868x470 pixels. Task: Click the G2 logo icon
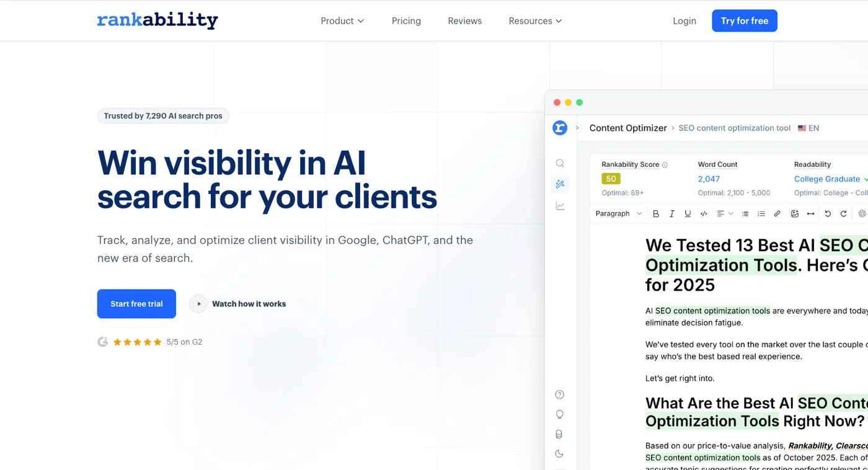point(103,342)
